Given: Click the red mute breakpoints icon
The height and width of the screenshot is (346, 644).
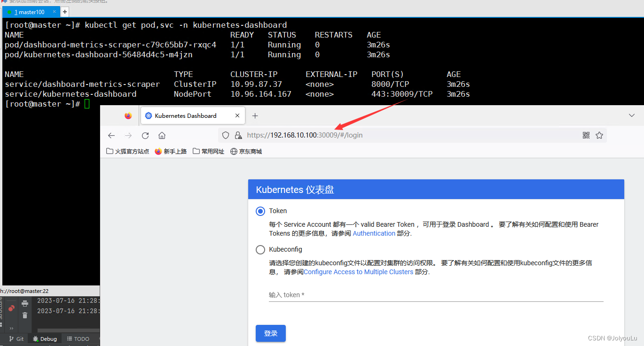Looking at the screenshot, I should 11,308.
